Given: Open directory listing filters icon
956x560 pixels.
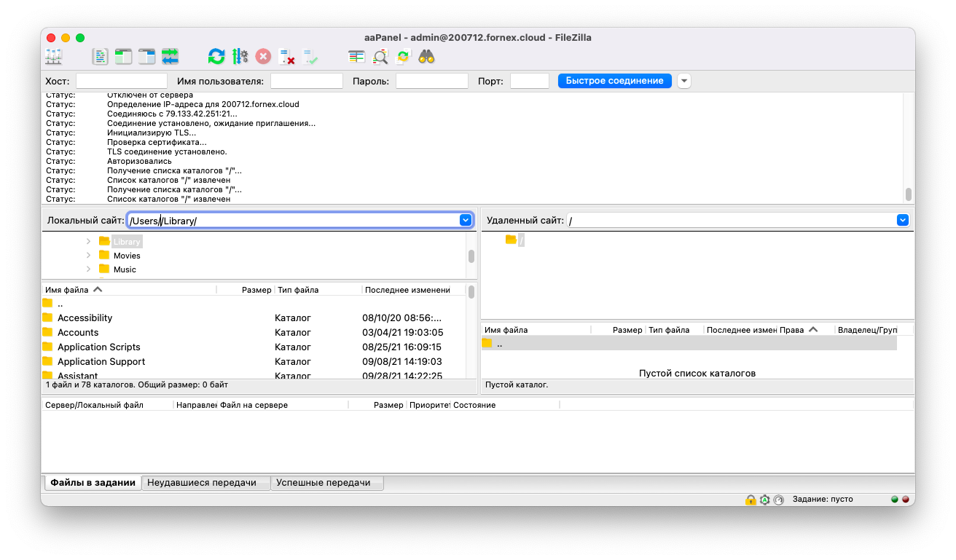Looking at the screenshot, I should click(356, 56).
